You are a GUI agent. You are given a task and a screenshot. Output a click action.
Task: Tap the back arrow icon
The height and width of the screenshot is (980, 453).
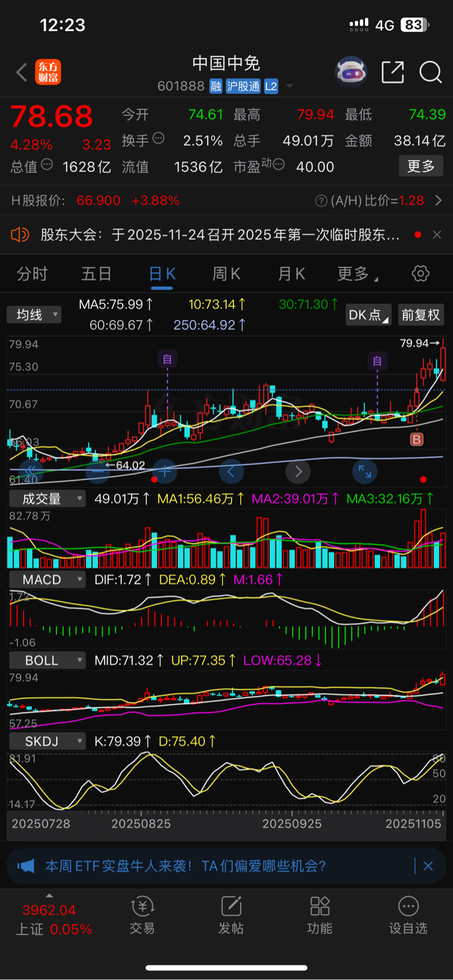click(22, 72)
